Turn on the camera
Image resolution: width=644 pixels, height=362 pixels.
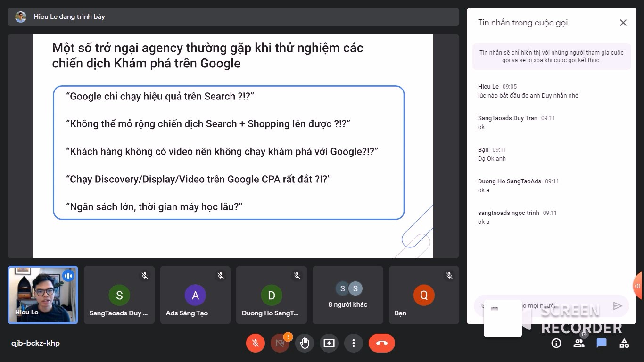tap(280, 344)
